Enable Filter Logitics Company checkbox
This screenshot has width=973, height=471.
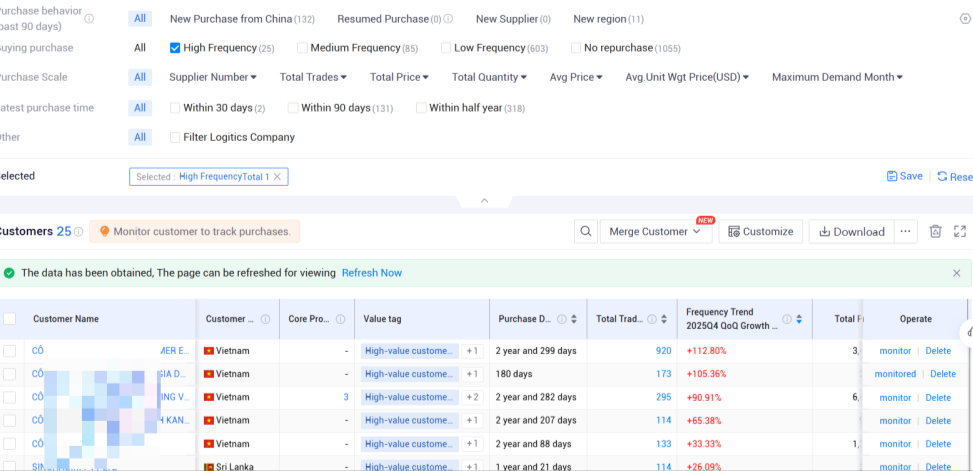[x=175, y=137]
